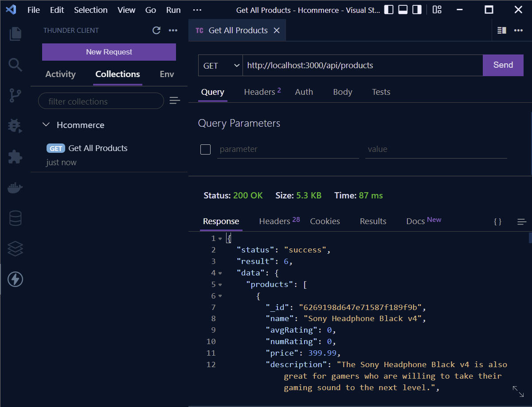Open the Docker whale icon
The width and height of the screenshot is (532, 407).
tap(15, 188)
